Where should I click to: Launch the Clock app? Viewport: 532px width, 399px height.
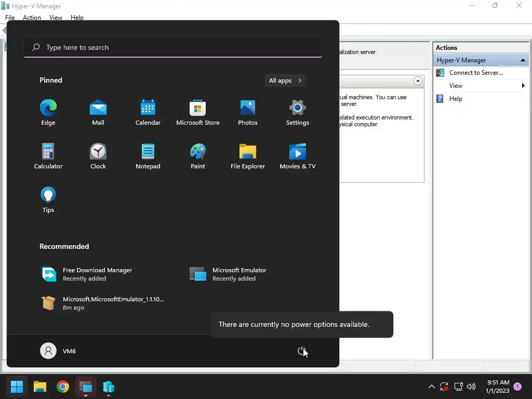tap(98, 156)
